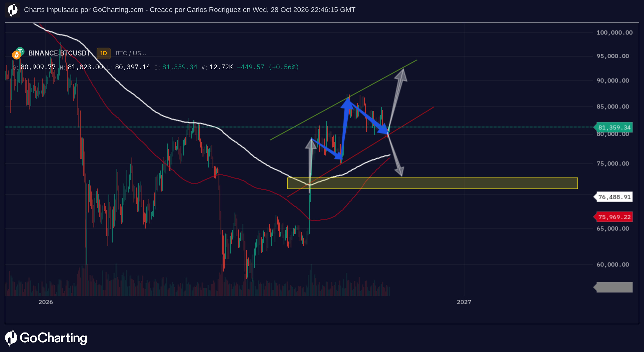The width and height of the screenshot is (644, 352).
Task: Click the 75,000.00 price axis label
Action: point(613,163)
